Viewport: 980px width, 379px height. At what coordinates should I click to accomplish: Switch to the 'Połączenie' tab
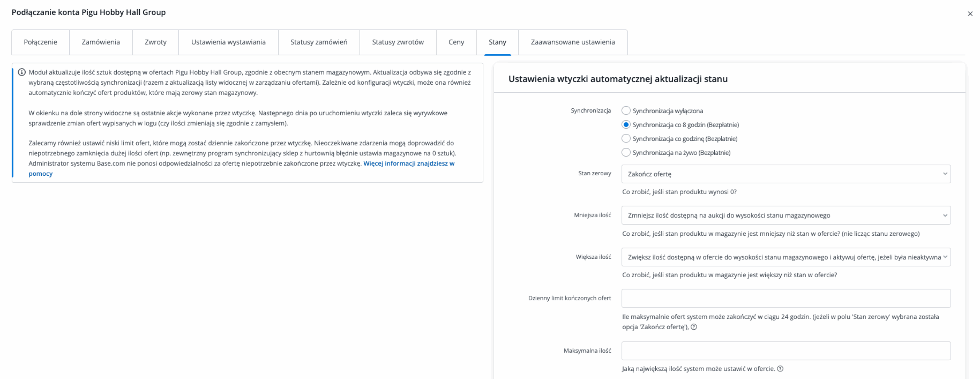pyautogui.click(x=40, y=42)
